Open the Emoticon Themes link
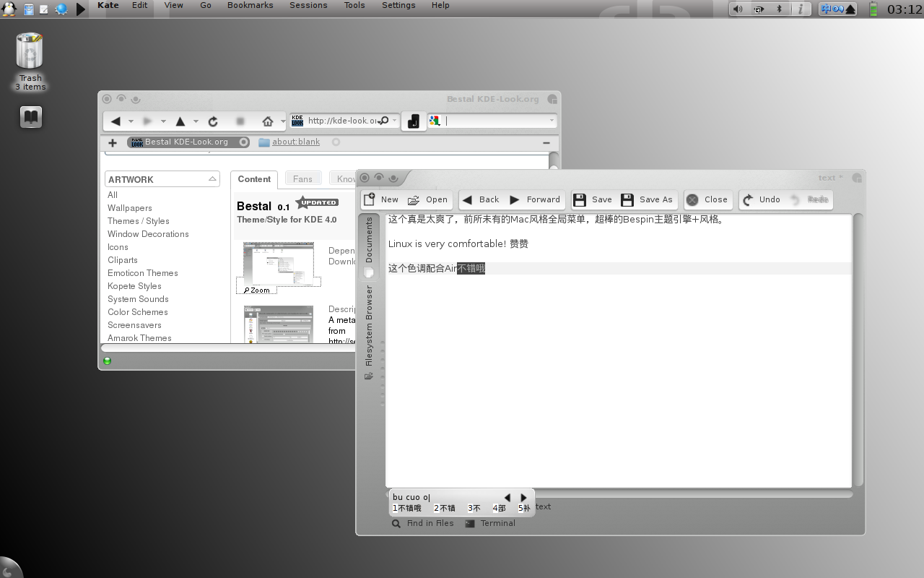Screen dimensions: 924x578 143,273
